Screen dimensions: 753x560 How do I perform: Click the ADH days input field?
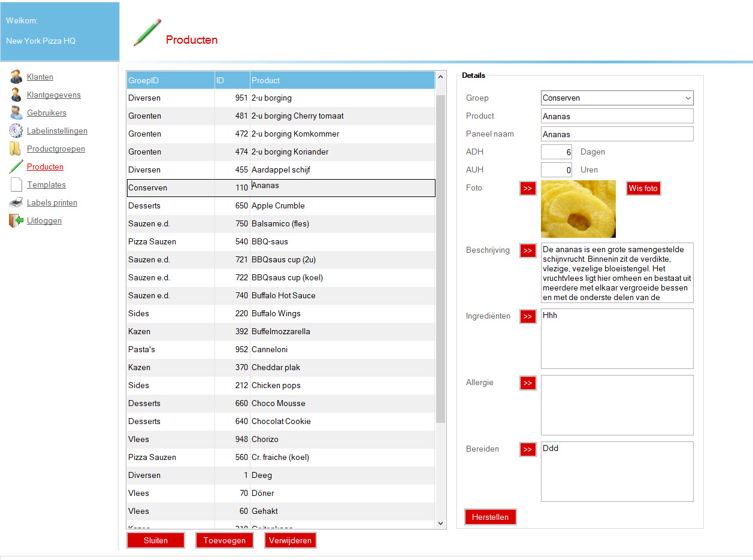pyautogui.click(x=556, y=152)
